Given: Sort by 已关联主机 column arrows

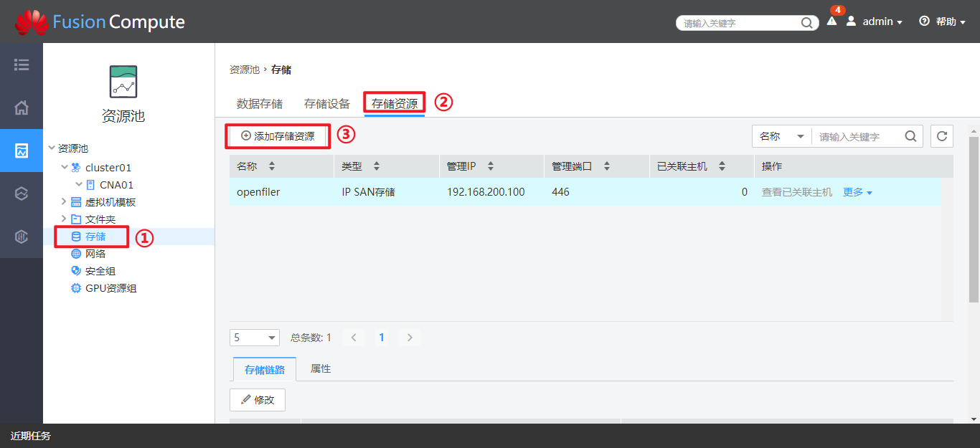Looking at the screenshot, I should point(722,166).
